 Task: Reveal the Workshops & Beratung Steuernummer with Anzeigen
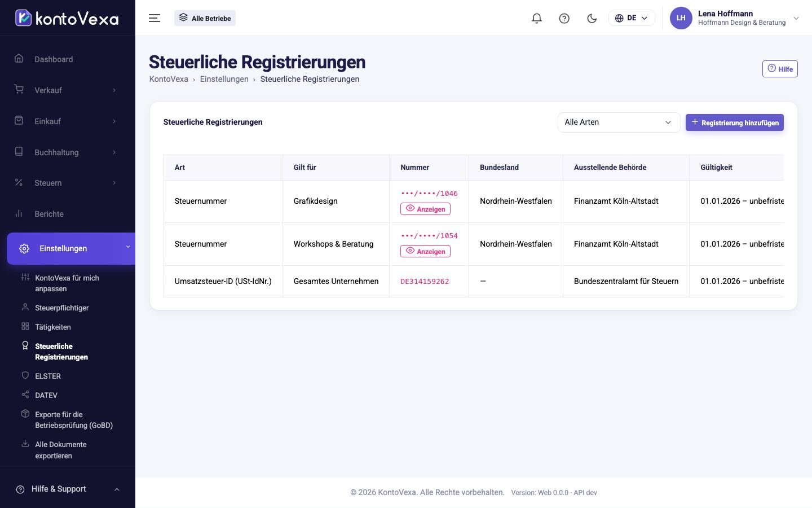425,251
